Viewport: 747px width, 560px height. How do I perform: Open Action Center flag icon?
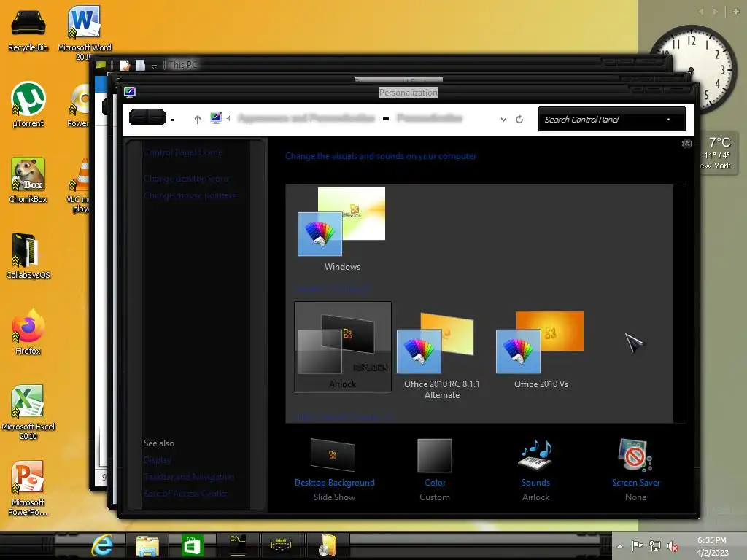(x=637, y=545)
